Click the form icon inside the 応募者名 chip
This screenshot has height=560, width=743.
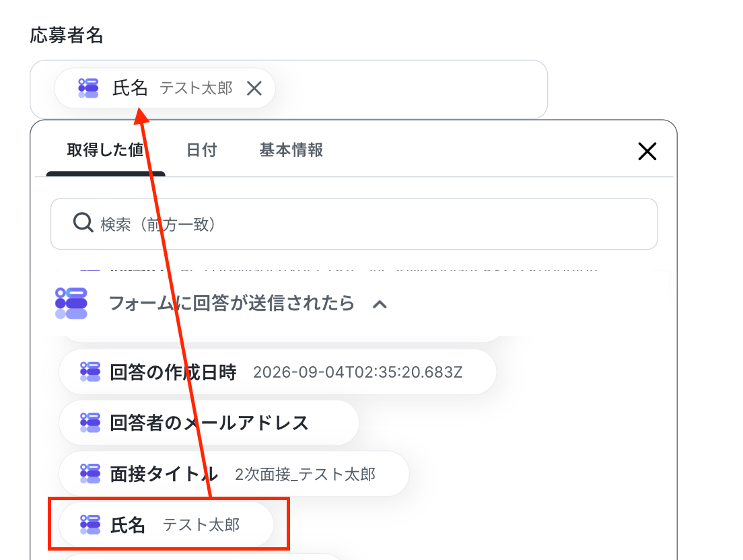click(x=88, y=88)
